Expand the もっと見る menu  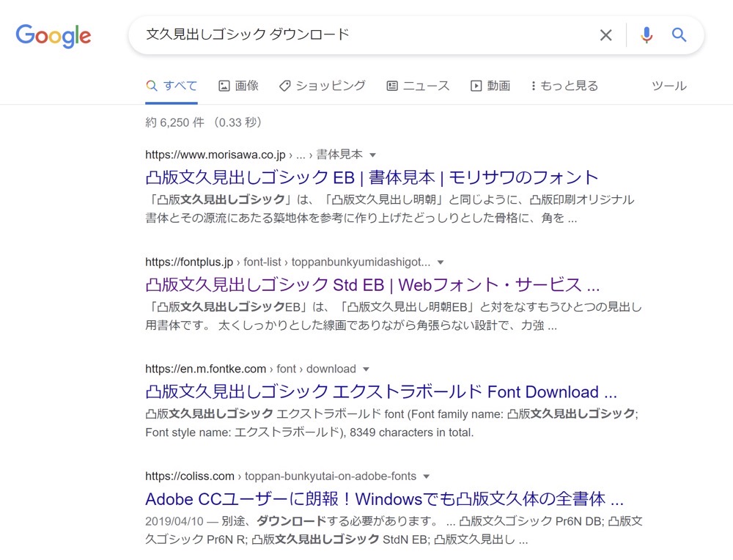click(564, 86)
